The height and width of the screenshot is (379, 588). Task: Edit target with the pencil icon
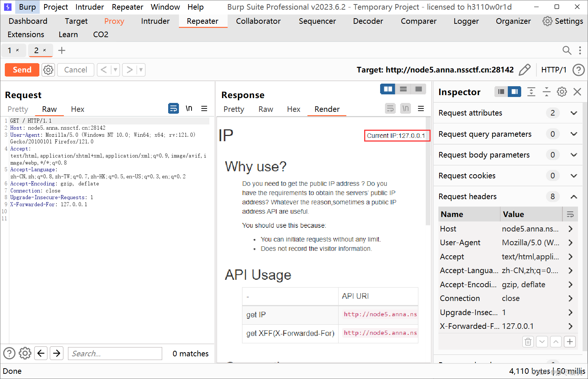pyautogui.click(x=525, y=70)
